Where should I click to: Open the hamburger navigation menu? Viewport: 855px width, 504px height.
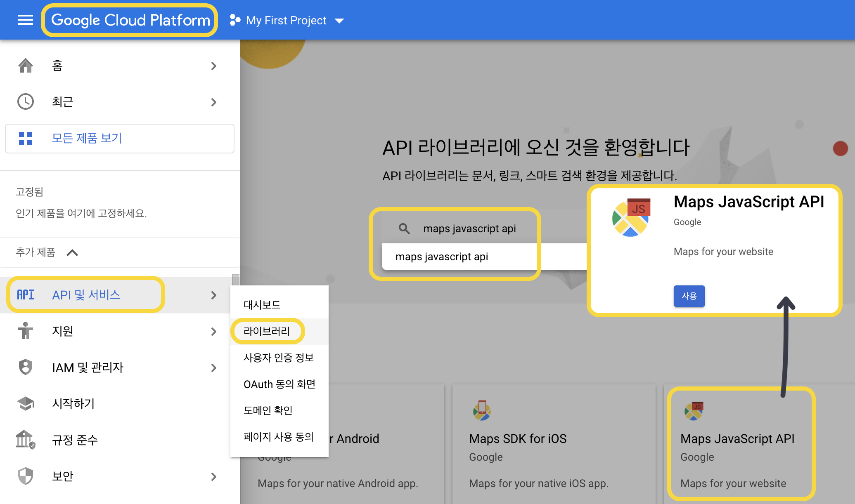click(26, 20)
